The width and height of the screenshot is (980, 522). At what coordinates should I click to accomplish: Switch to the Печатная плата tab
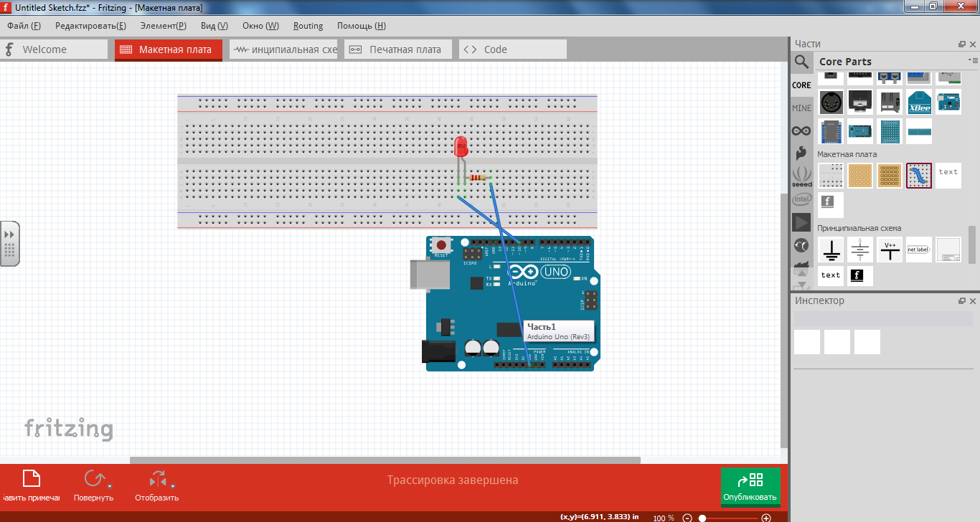pyautogui.click(x=398, y=49)
